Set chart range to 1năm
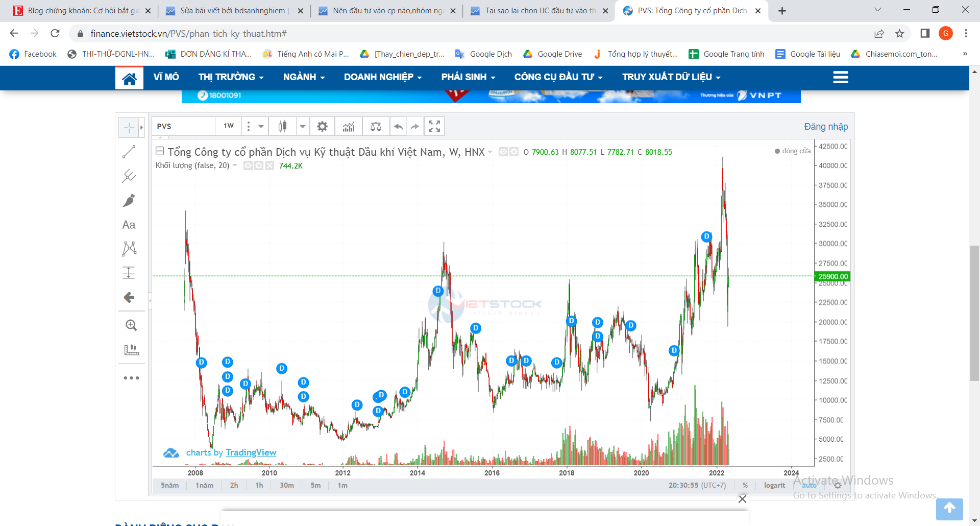Screen dimensions: 980x526 (205, 486)
